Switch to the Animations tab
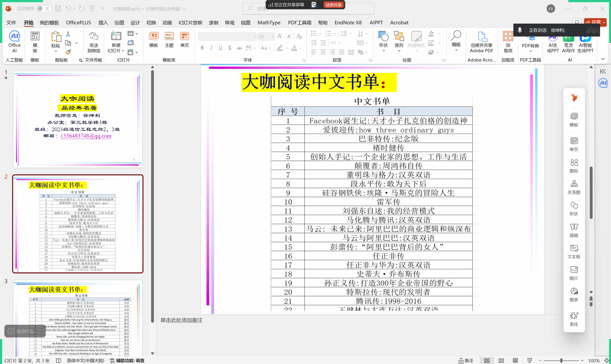Screen dimensions: 611x364 coord(167,23)
